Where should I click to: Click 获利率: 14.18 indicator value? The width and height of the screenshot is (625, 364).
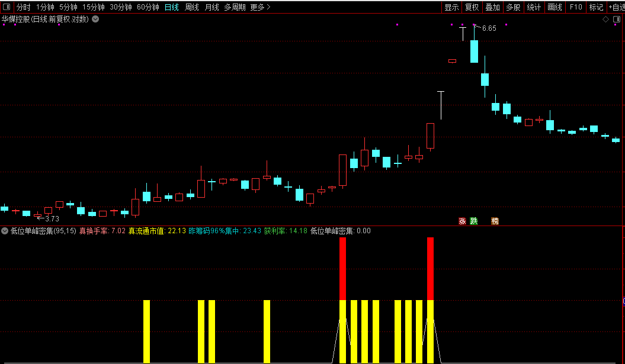[286, 231]
